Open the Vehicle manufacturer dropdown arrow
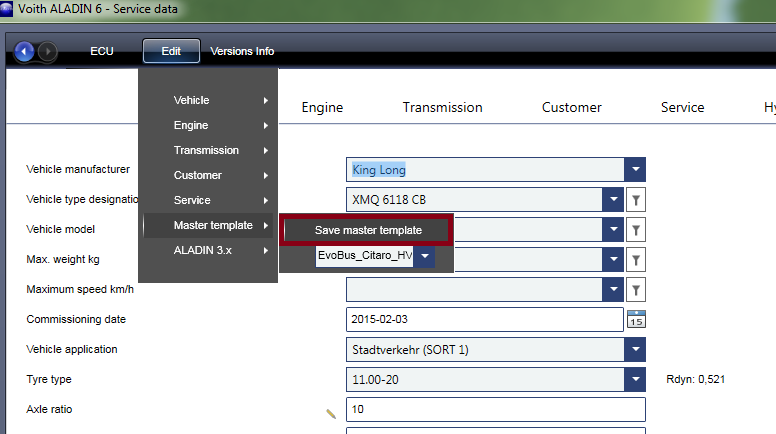This screenshot has width=776, height=434. pos(635,170)
